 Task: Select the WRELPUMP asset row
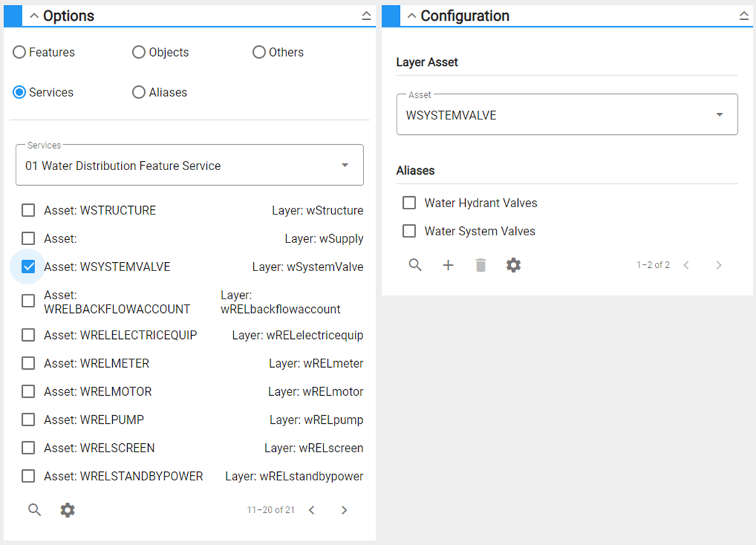click(x=28, y=419)
